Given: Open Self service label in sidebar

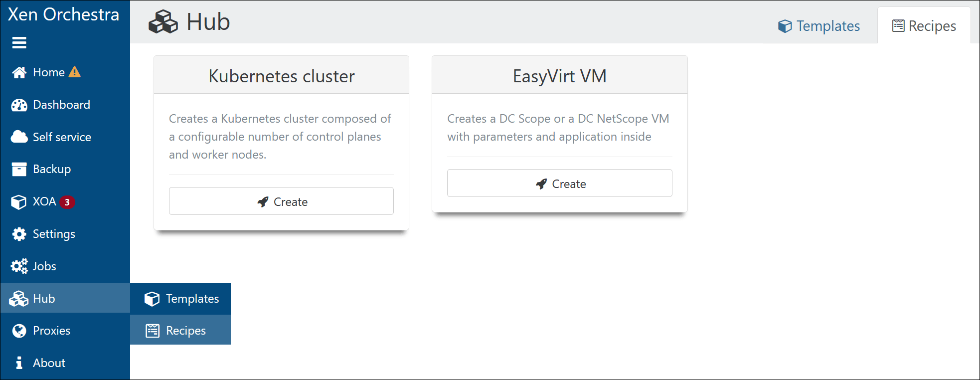Looking at the screenshot, I should pos(62,137).
